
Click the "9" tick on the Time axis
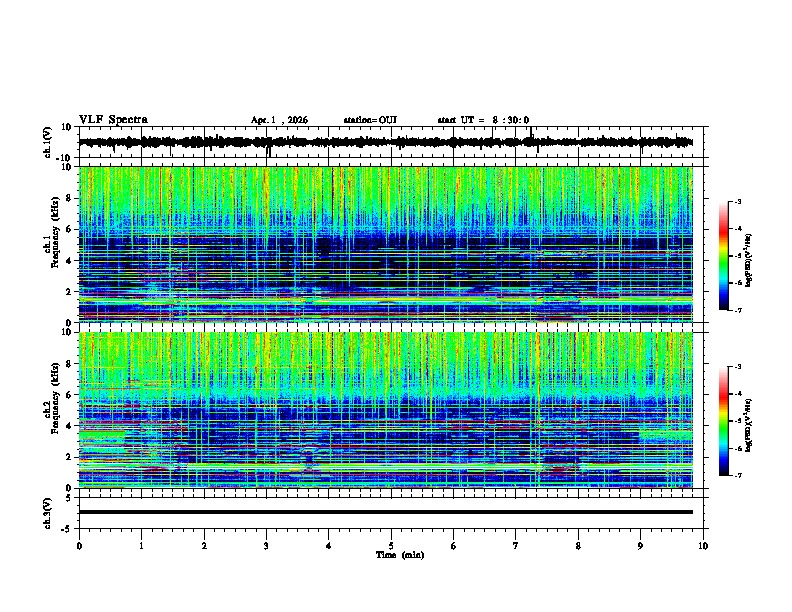point(640,546)
